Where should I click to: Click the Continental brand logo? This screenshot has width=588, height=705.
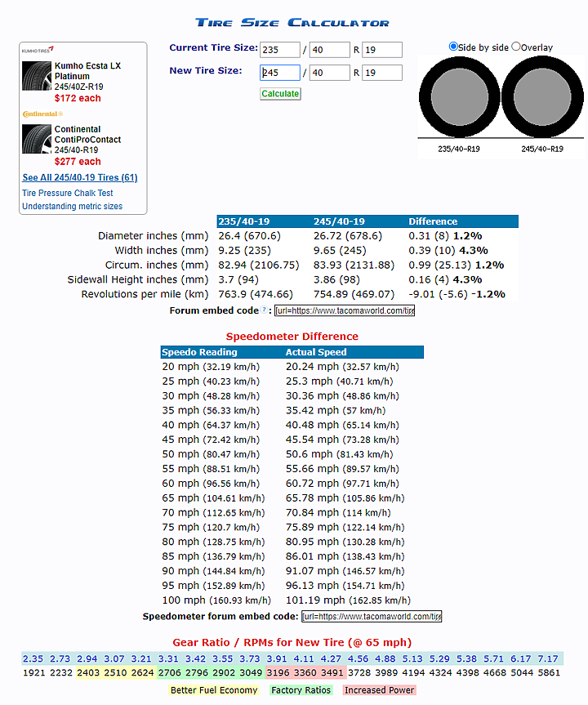click(x=42, y=114)
